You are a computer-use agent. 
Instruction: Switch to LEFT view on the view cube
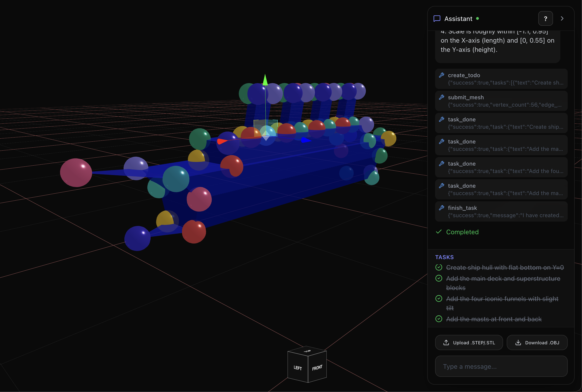(x=297, y=368)
